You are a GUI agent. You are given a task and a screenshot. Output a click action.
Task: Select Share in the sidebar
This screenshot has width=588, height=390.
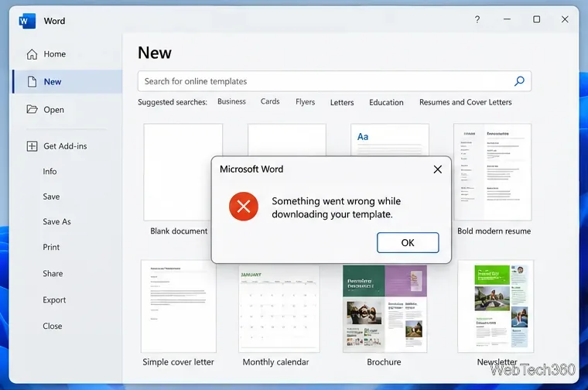(53, 273)
